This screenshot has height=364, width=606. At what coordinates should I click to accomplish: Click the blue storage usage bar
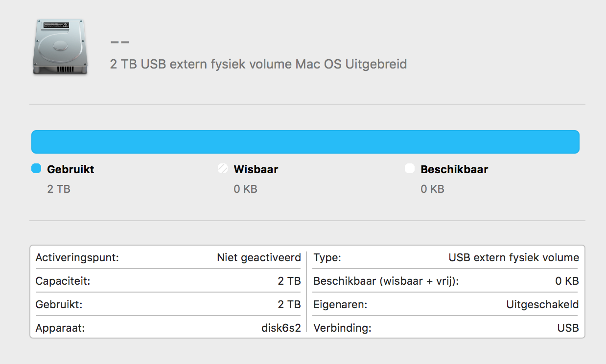click(305, 142)
